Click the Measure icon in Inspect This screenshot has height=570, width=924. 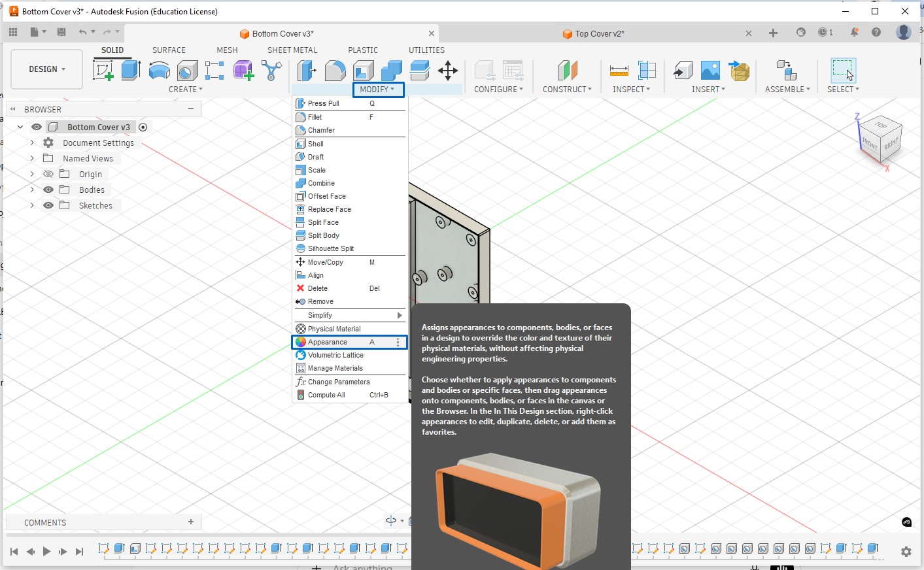pyautogui.click(x=619, y=70)
